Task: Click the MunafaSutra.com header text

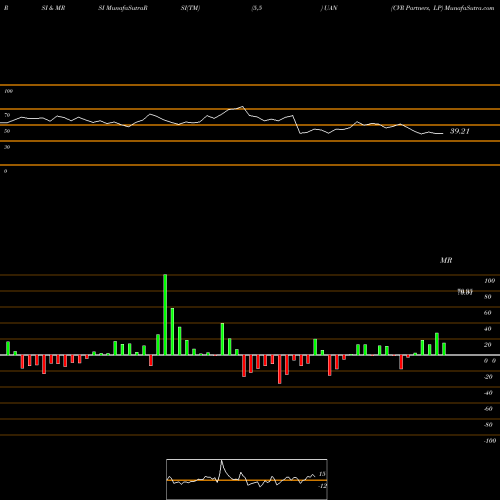Action: tap(469, 8)
